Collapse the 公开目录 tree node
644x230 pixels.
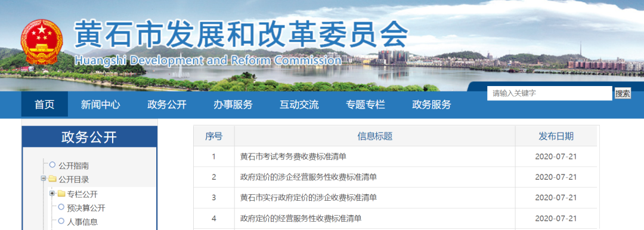tap(43, 179)
